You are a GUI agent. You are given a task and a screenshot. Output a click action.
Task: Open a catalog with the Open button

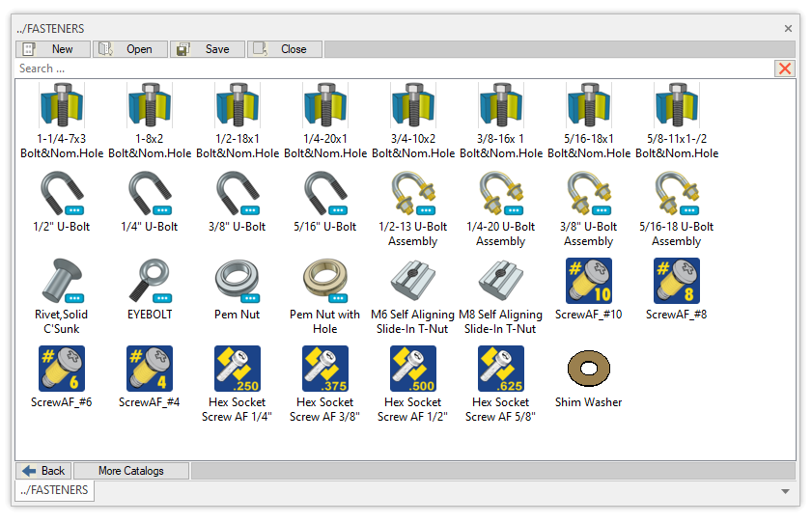pos(130,49)
